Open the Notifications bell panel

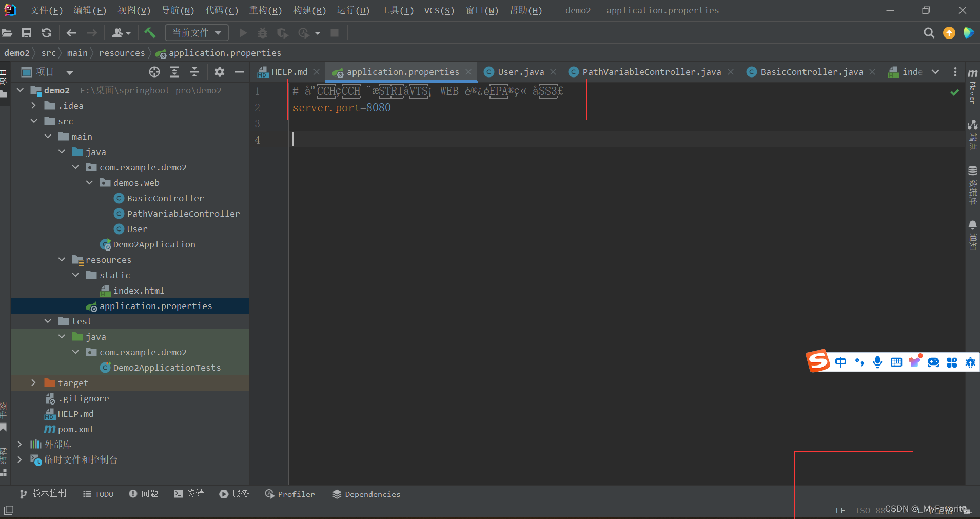point(972,235)
